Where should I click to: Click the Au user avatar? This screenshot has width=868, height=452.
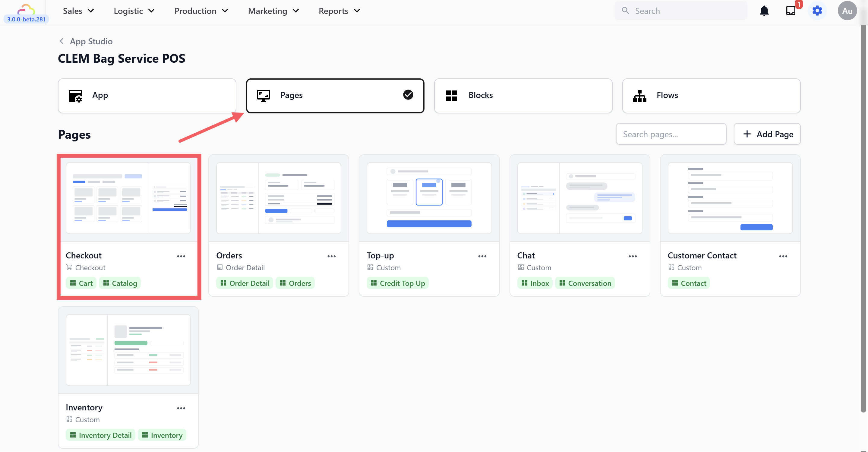tap(847, 11)
